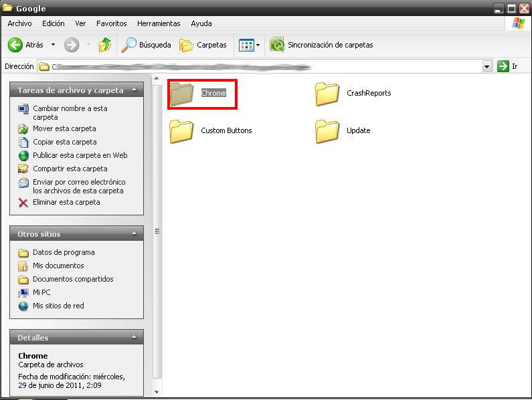
Task: Go back with the Atrás button
Action: coord(25,45)
